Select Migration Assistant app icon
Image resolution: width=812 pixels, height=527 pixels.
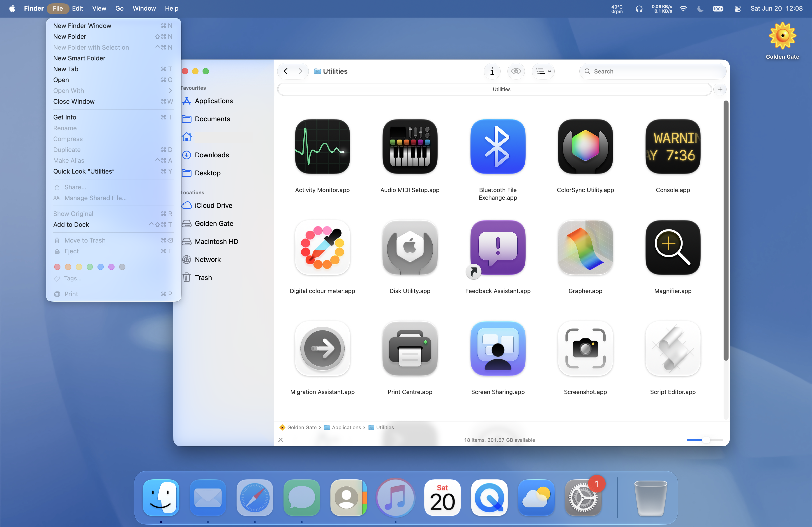[x=322, y=348]
